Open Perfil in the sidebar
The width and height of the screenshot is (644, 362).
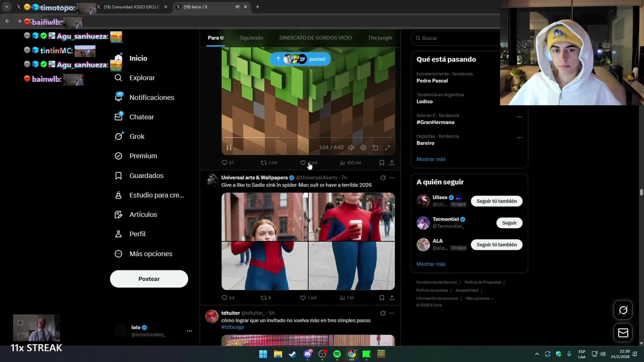(x=130, y=234)
